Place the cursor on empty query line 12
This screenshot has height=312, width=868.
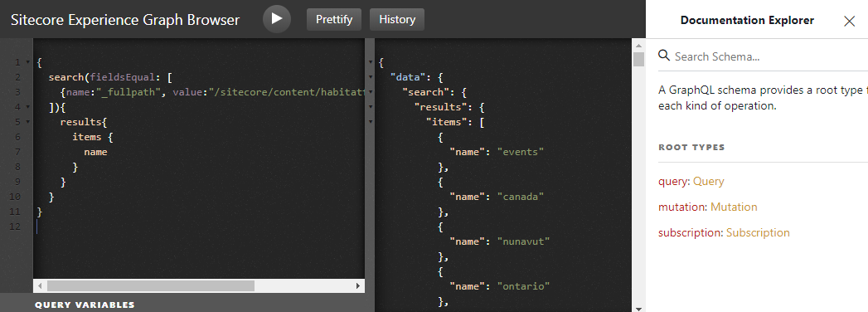199,227
